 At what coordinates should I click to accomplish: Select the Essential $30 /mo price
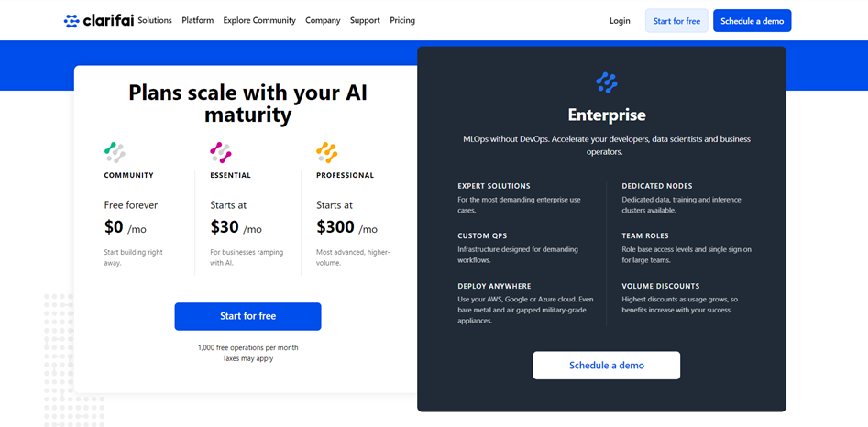pos(236,227)
